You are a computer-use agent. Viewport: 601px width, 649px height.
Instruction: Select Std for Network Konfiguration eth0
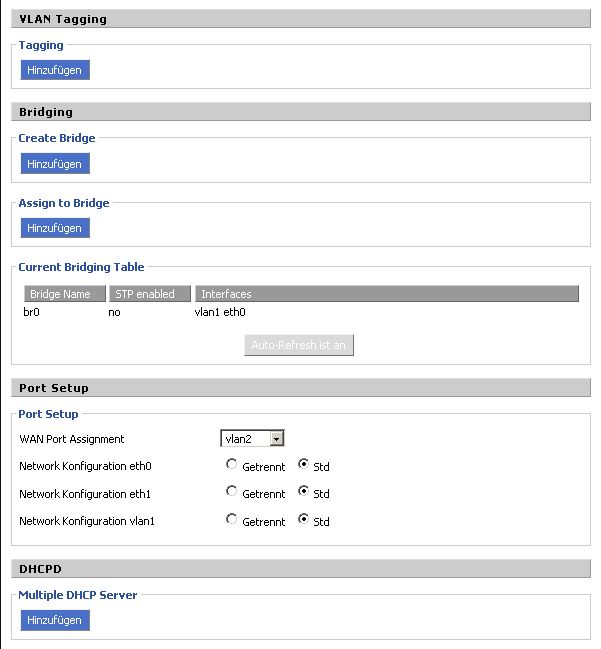pyautogui.click(x=304, y=465)
